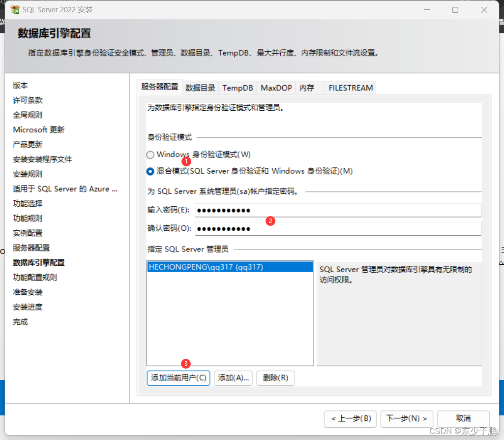Click the 添加当前用户 button
Image resolution: width=504 pixels, height=440 pixels.
(178, 378)
